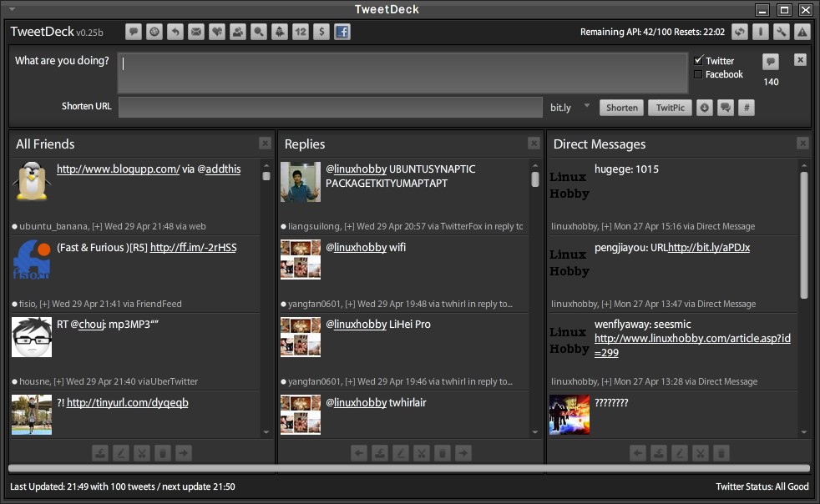This screenshot has width=820, height=504.
Task: Click the All Friends column scrollbar thumb
Action: click(266, 176)
